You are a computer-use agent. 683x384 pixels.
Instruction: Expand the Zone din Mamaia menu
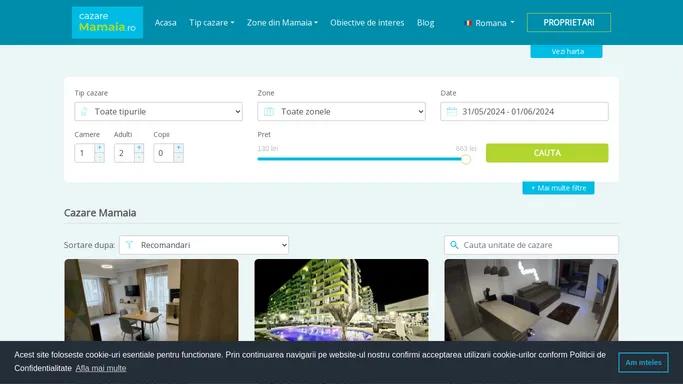point(282,23)
